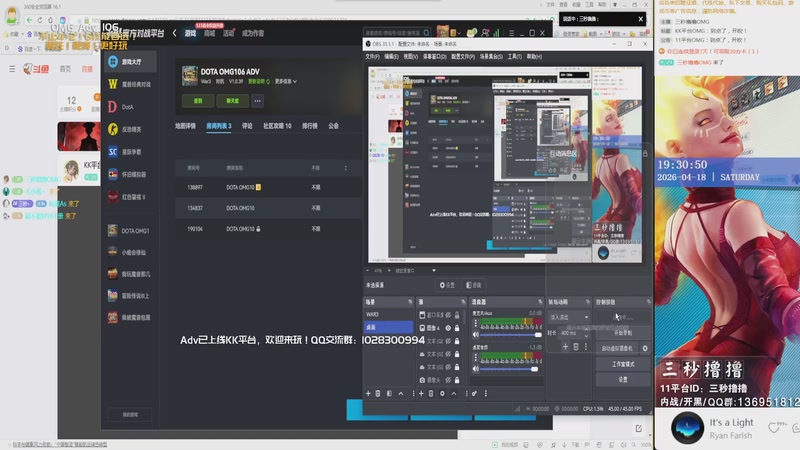This screenshot has width=800, height=450.
Task: Add a new source in OBS Sources panel
Action: 421,393
